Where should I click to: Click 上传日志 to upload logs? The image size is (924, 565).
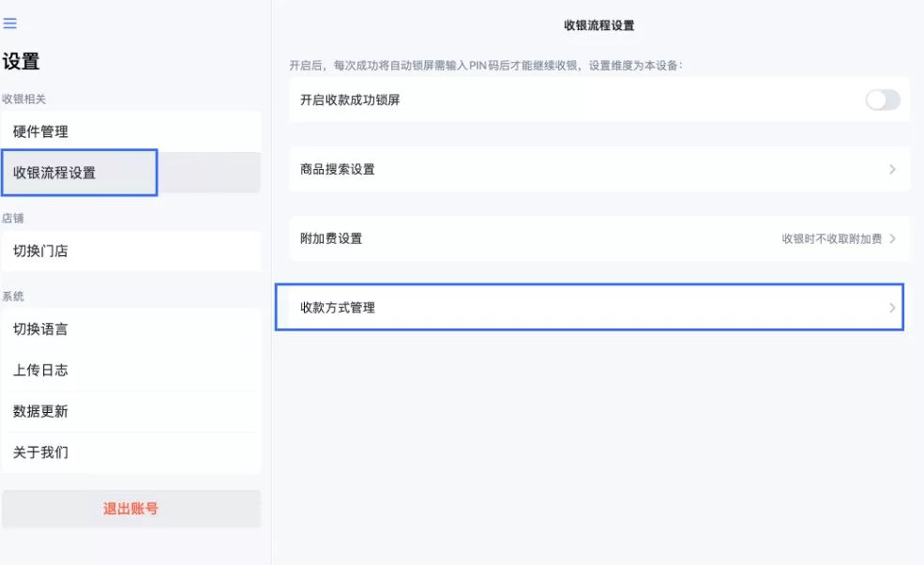pos(131,370)
